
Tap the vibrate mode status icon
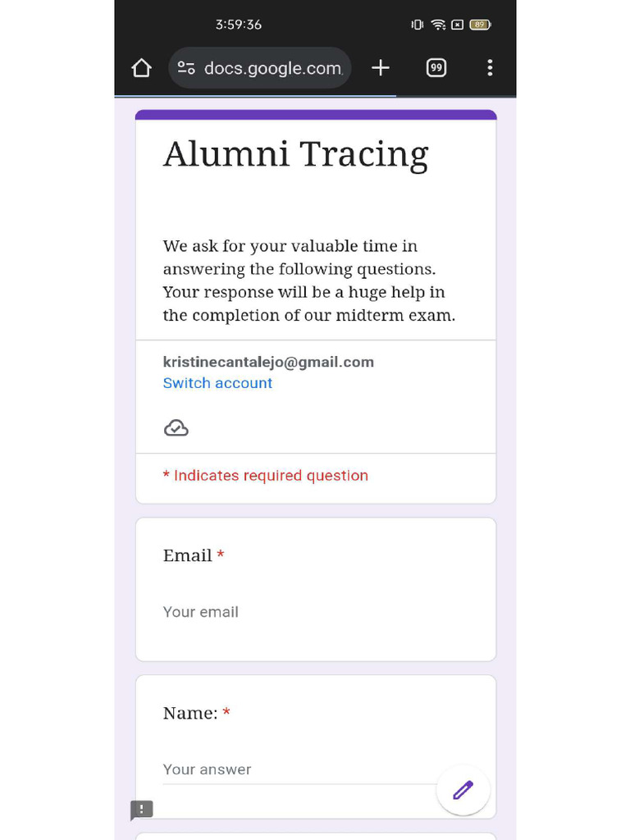click(x=417, y=25)
